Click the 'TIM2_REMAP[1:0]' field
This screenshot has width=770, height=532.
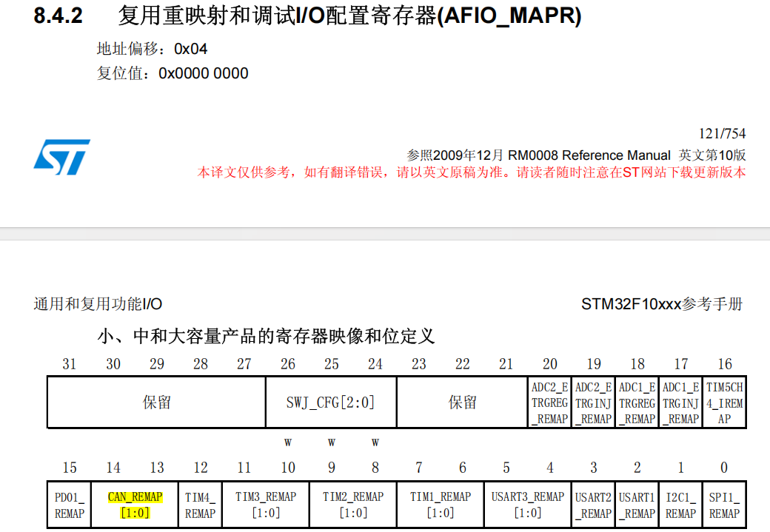(353, 505)
